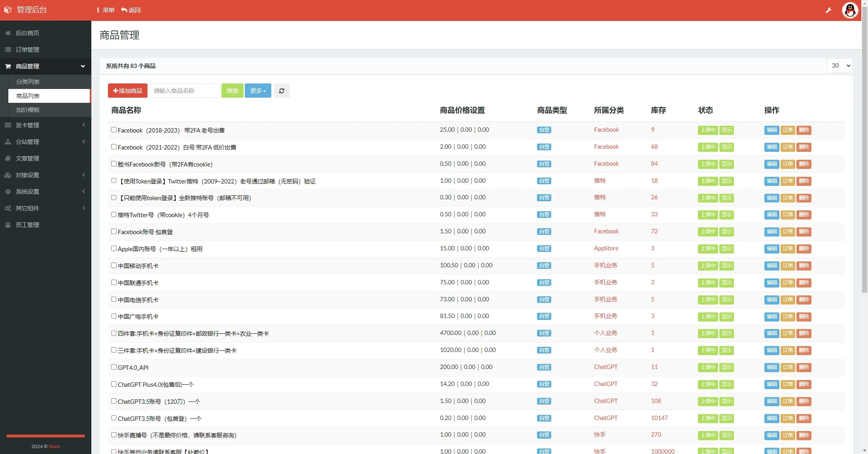Open the 更多 dropdown button
The image size is (868, 454).
(x=258, y=91)
